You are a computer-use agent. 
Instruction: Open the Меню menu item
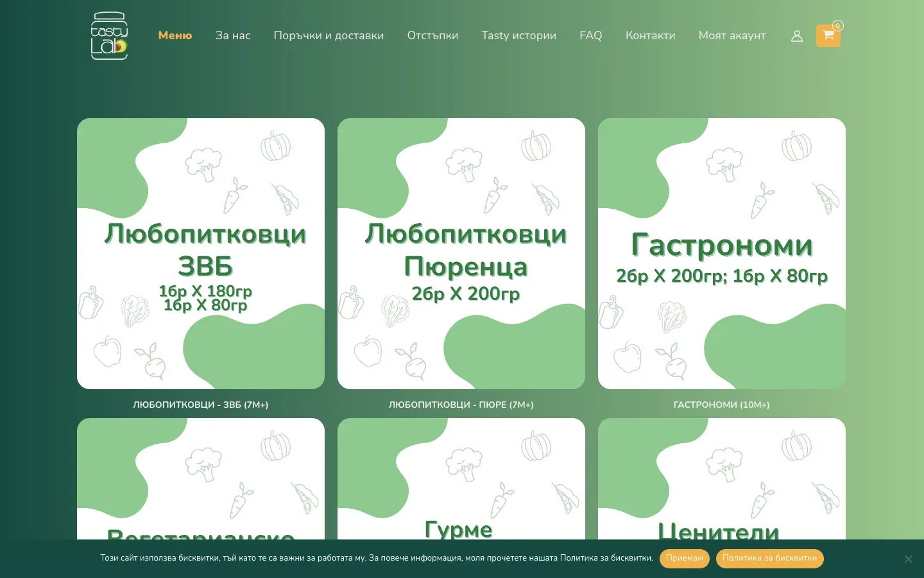tap(175, 35)
